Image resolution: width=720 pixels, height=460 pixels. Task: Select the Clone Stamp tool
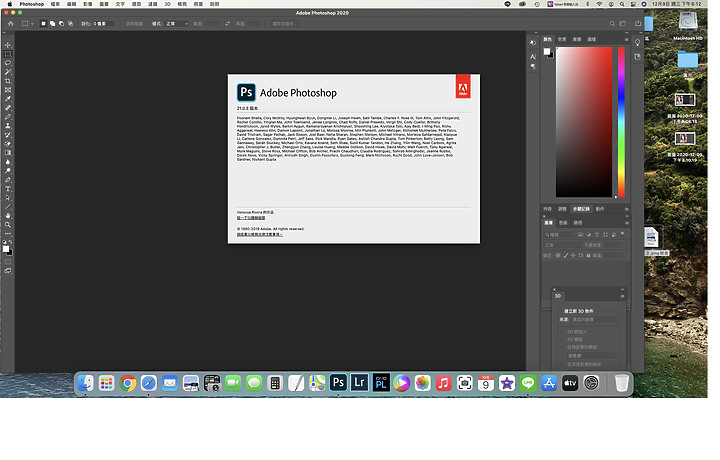point(8,126)
